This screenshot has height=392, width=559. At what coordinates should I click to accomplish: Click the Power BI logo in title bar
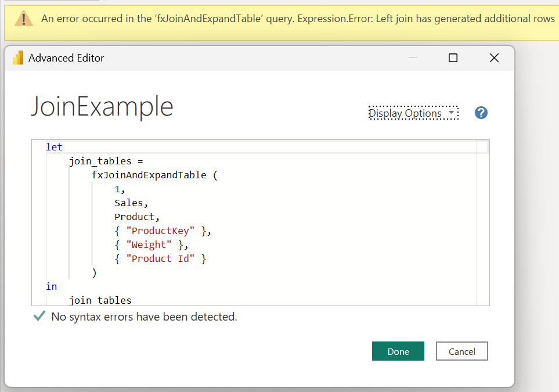tap(18, 58)
